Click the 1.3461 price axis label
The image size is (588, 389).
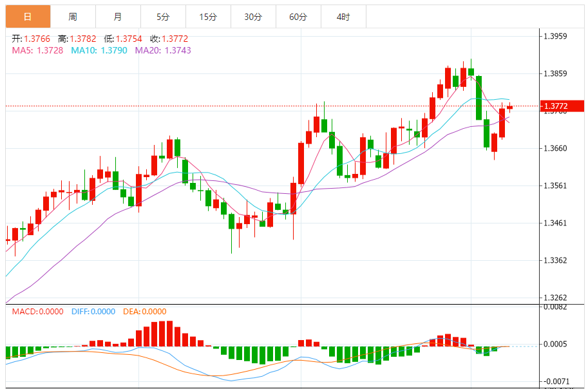(x=555, y=223)
